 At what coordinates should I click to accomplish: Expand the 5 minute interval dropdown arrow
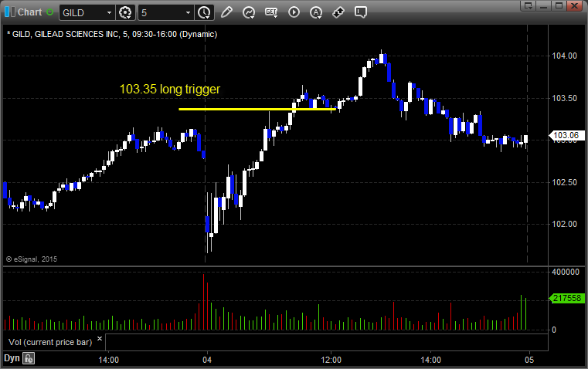click(x=188, y=12)
